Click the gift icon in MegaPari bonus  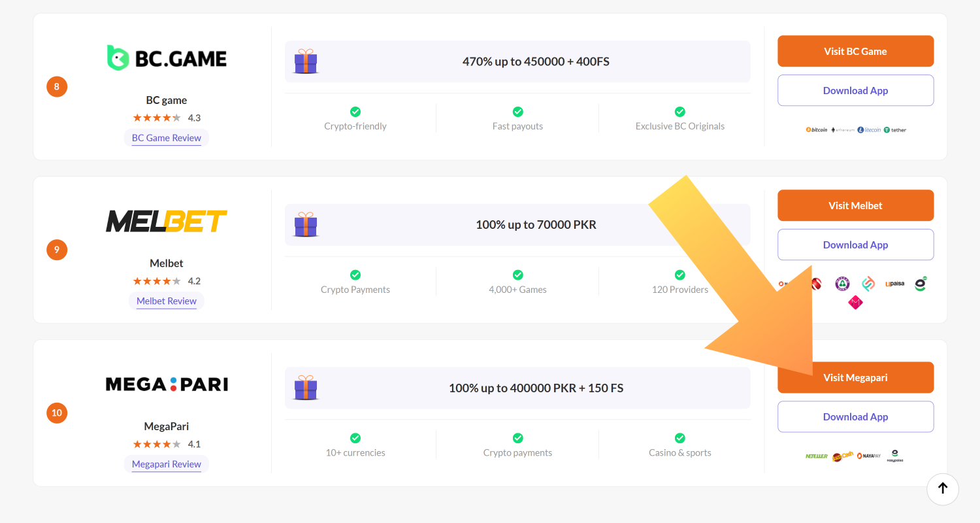coord(305,388)
